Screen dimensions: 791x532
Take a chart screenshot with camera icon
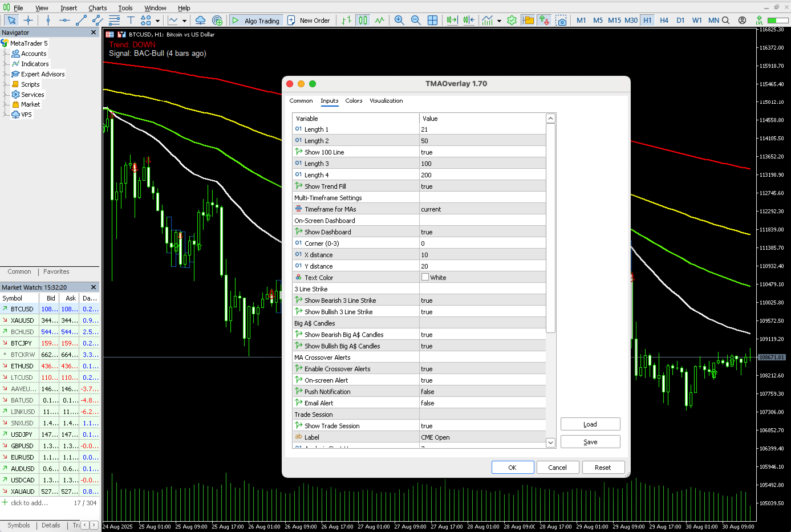click(562, 21)
